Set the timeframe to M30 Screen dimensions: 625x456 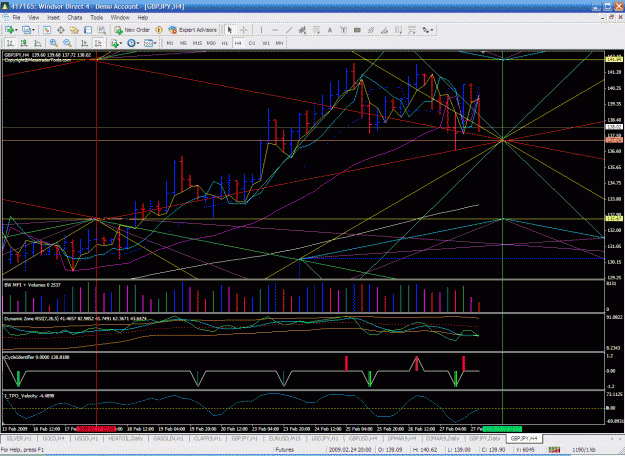[211, 43]
